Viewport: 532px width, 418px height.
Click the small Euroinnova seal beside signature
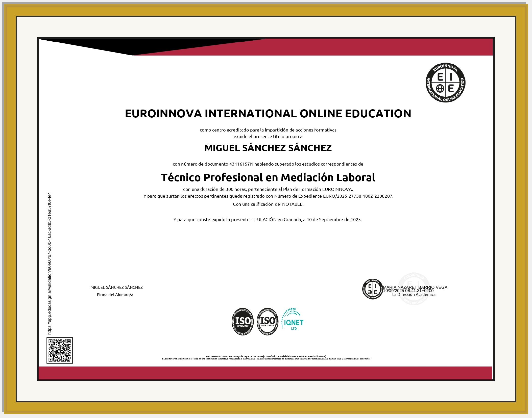(x=372, y=289)
